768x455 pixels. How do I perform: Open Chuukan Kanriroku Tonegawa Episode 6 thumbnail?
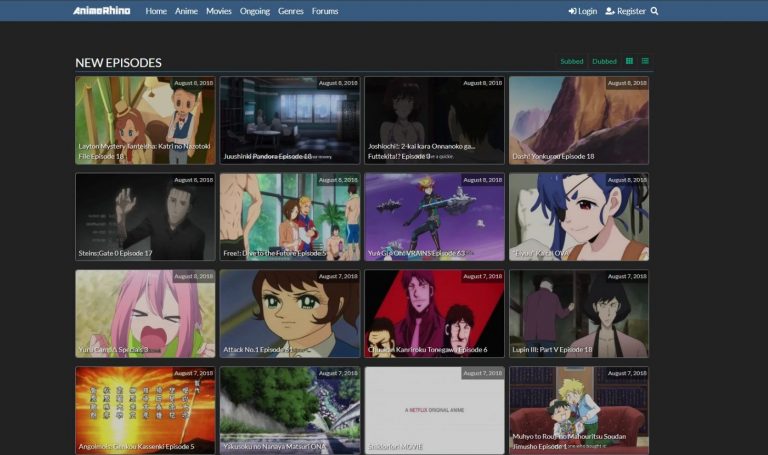tap(434, 313)
